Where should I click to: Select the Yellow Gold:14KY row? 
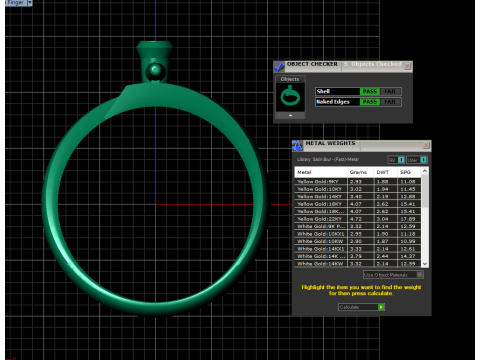pyautogui.click(x=358, y=197)
